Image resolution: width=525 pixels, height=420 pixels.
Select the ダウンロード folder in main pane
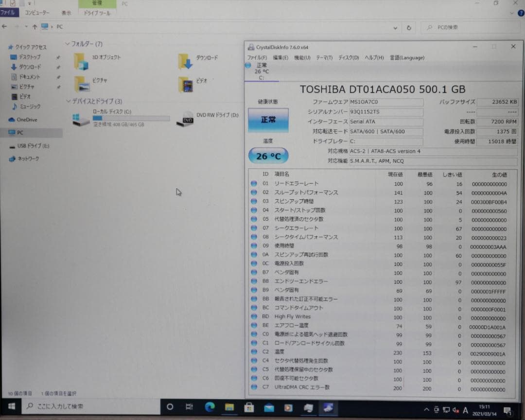(x=198, y=61)
